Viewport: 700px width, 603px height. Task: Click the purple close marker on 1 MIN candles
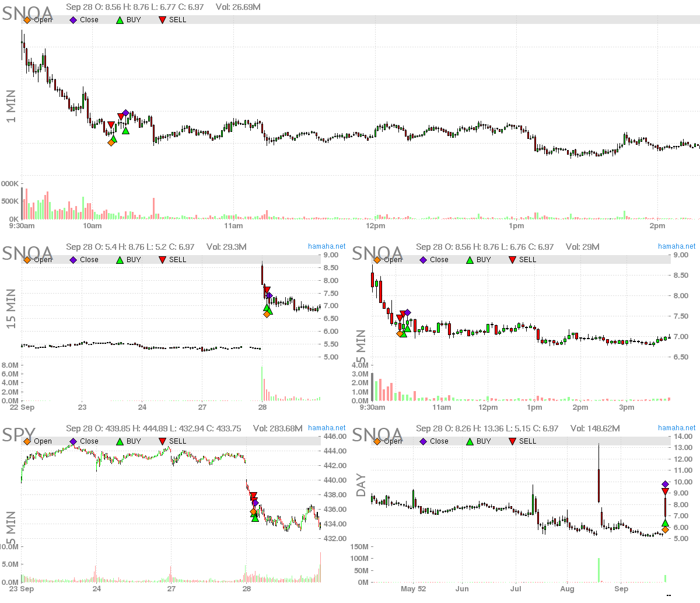tap(125, 113)
